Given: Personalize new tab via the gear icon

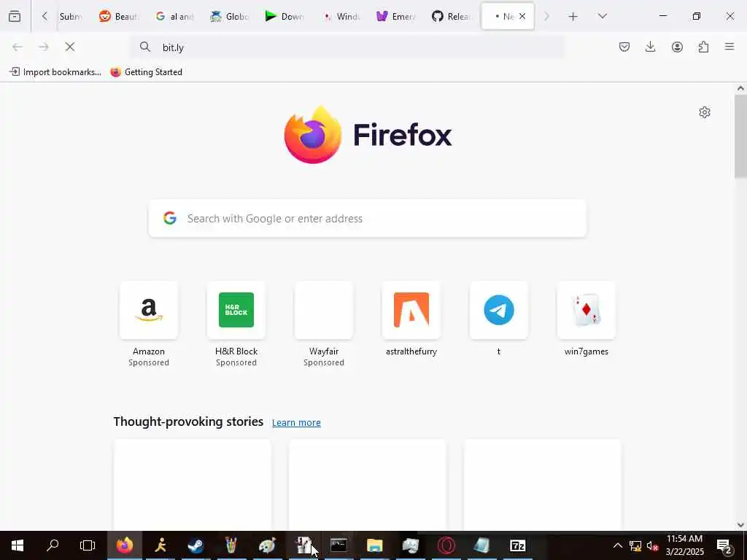Looking at the screenshot, I should [705, 112].
